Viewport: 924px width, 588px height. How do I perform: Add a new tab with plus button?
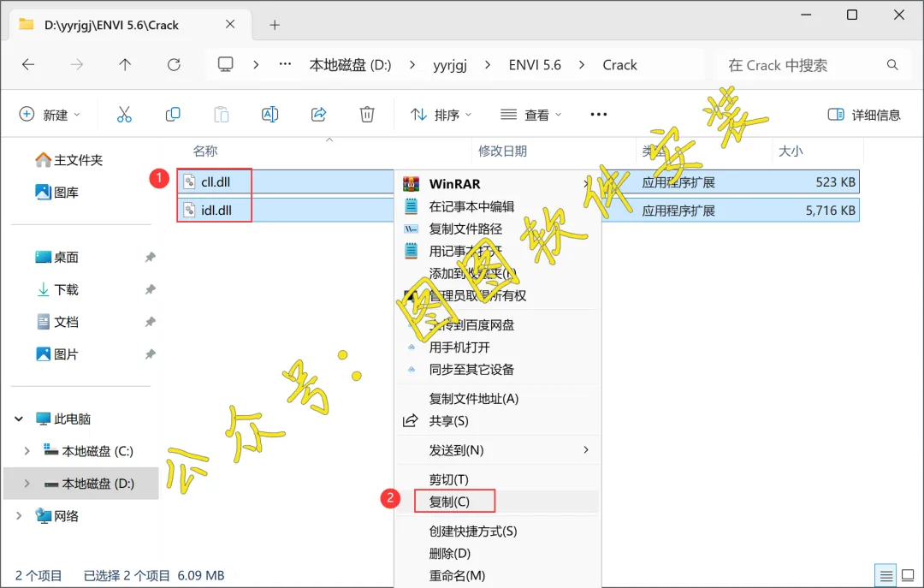tap(275, 25)
